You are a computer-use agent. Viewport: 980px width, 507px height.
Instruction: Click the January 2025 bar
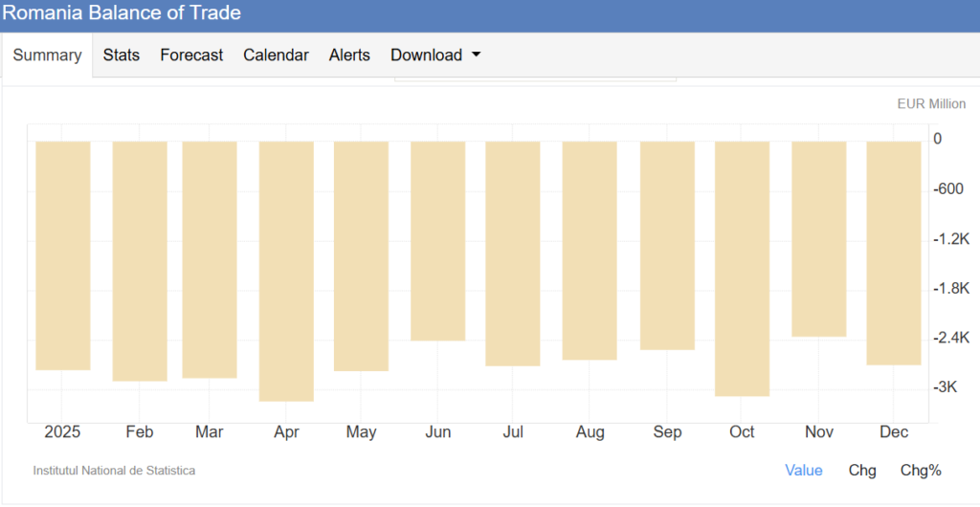click(63, 255)
